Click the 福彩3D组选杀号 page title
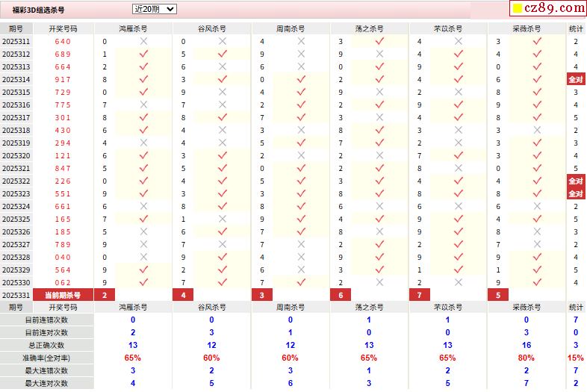The height and width of the screenshot is (392, 587). click(38, 10)
